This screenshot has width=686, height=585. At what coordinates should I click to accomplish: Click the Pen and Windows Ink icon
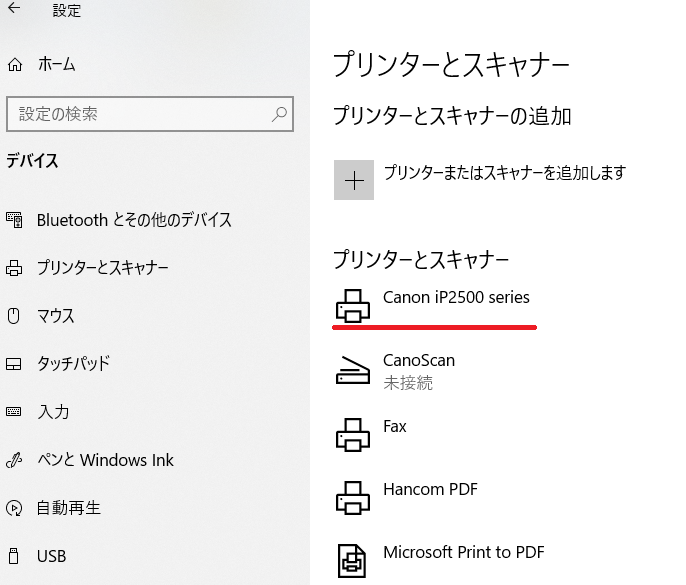click(14, 460)
